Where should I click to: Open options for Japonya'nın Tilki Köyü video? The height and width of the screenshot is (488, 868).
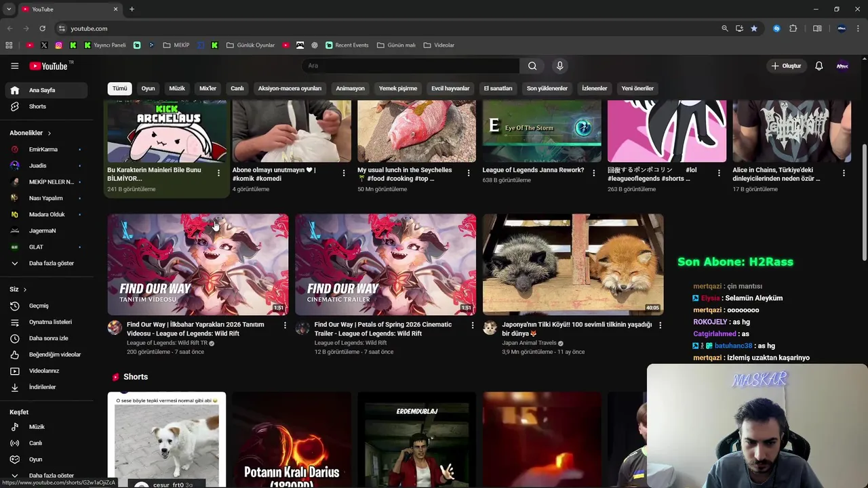(x=660, y=325)
